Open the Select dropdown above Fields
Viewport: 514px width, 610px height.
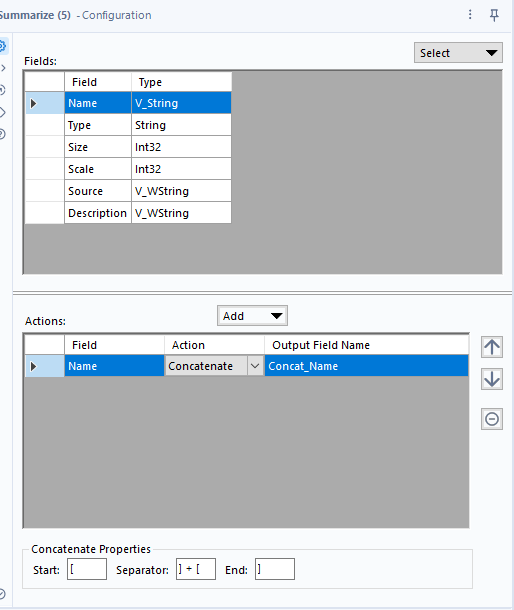click(x=458, y=53)
